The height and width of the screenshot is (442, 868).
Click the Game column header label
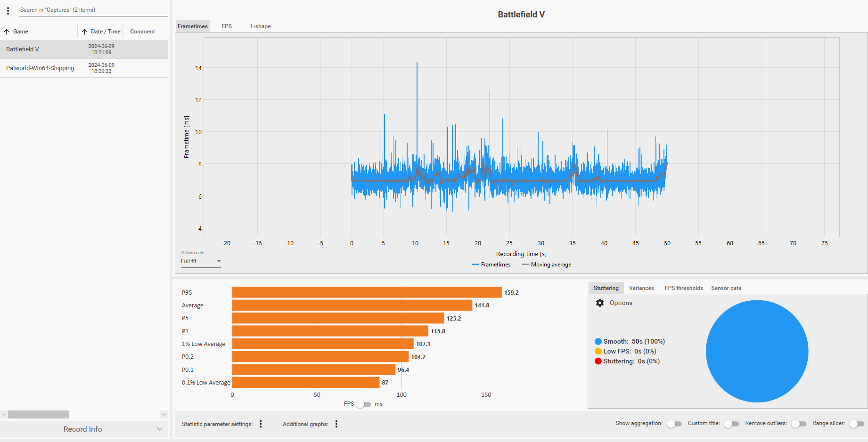(21, 32)
